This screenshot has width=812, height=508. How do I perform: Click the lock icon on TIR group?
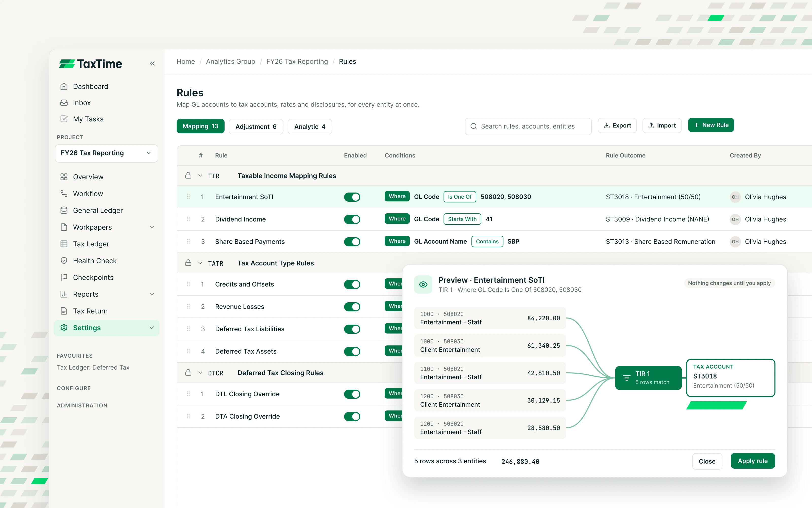coord(188,175)
